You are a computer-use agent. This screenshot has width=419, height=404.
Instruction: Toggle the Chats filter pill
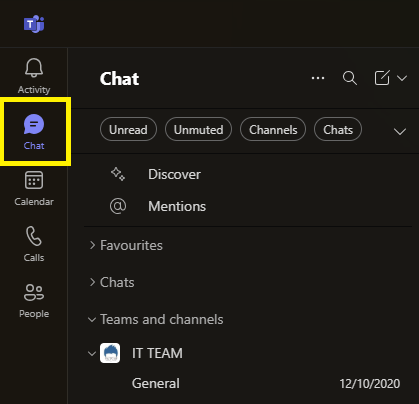338,129
